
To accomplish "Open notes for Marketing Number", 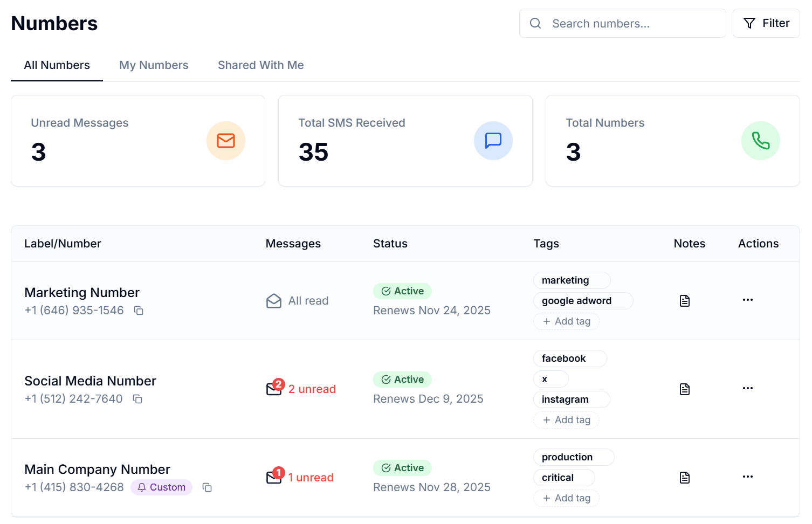I will pos(684,300).
